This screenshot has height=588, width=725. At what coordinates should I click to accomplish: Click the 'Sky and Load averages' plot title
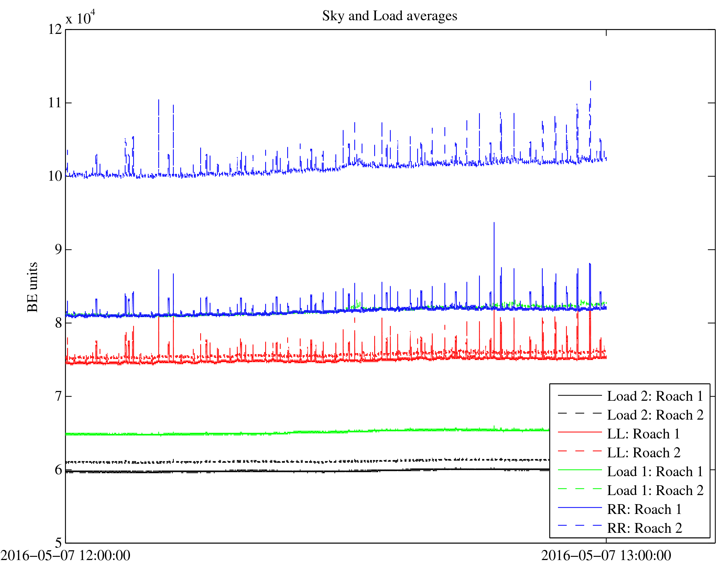(x=389, y=16)
